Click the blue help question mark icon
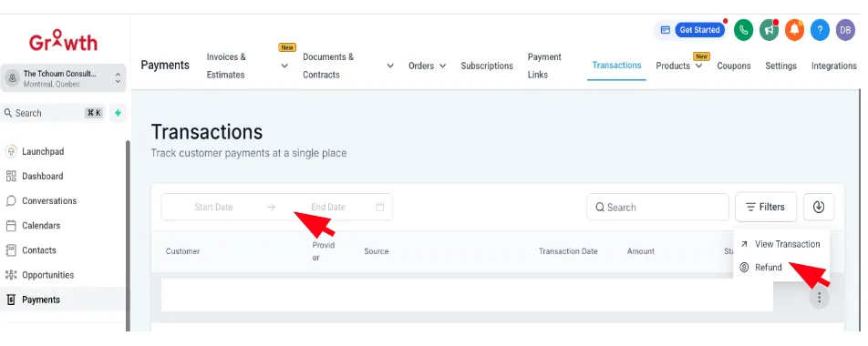Viewport: 868px width, 346px height. [x=820, y=30]
